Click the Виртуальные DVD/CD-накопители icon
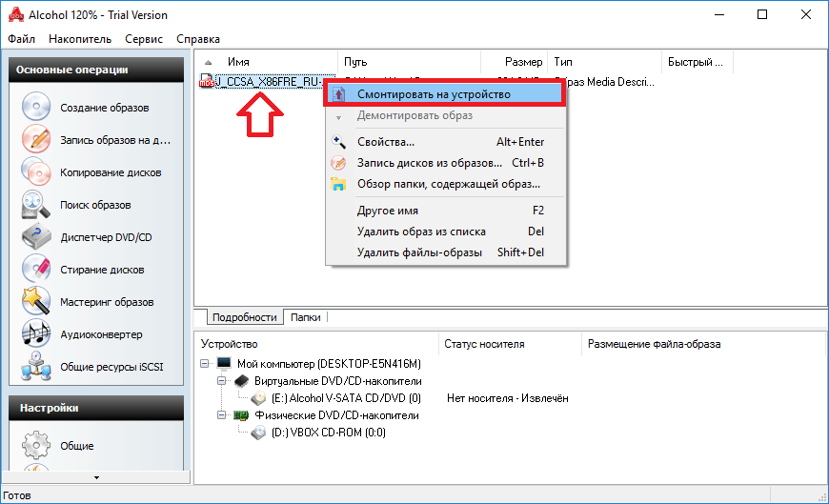This screenshot has width=829, height=504. point(242,381)
